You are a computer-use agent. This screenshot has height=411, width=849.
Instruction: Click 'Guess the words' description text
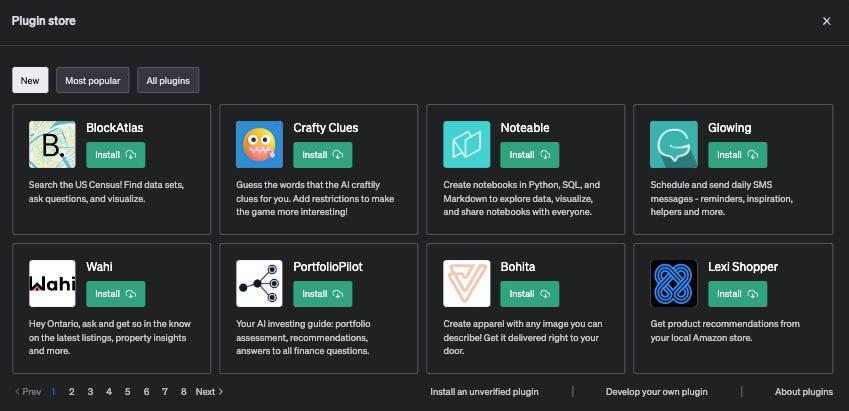tap(315, 198)
